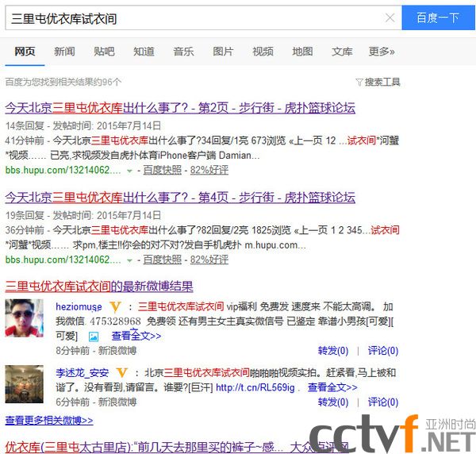Open 查看全文>> in heziomuse post
This screenshot has height=454, width=476.
(136, 336)
